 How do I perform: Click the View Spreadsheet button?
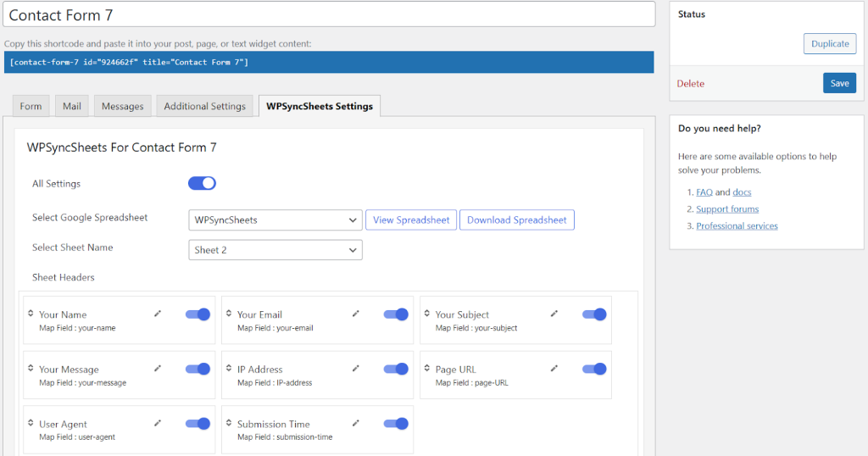(x=411, y=220)
